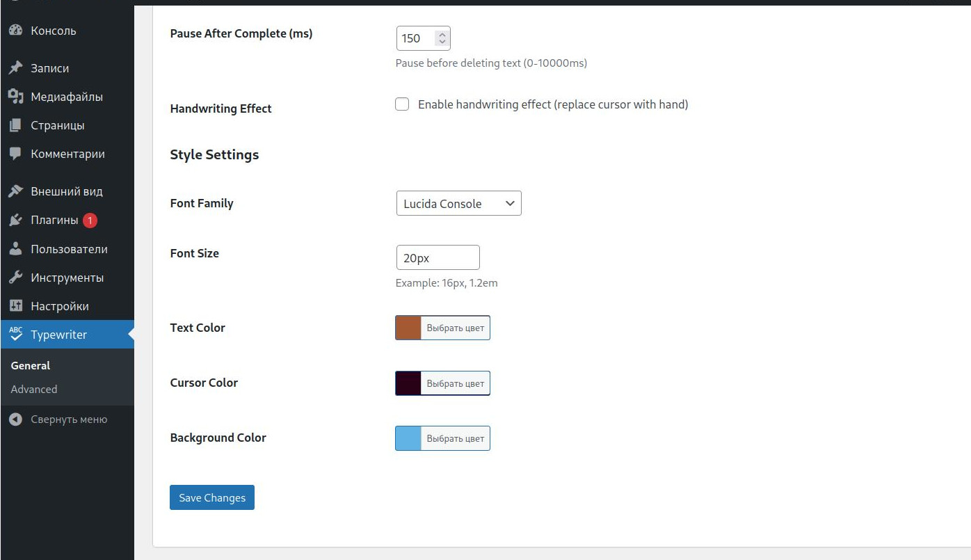Click the red plugins update badge

(x=90, y=221)
